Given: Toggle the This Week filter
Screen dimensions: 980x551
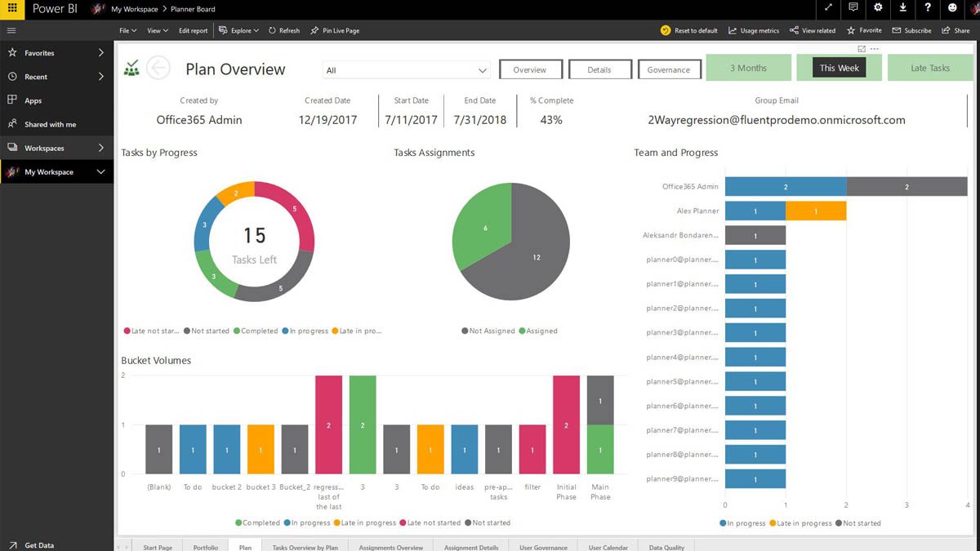Looking at the screenshot, I should tap(839, 68).
